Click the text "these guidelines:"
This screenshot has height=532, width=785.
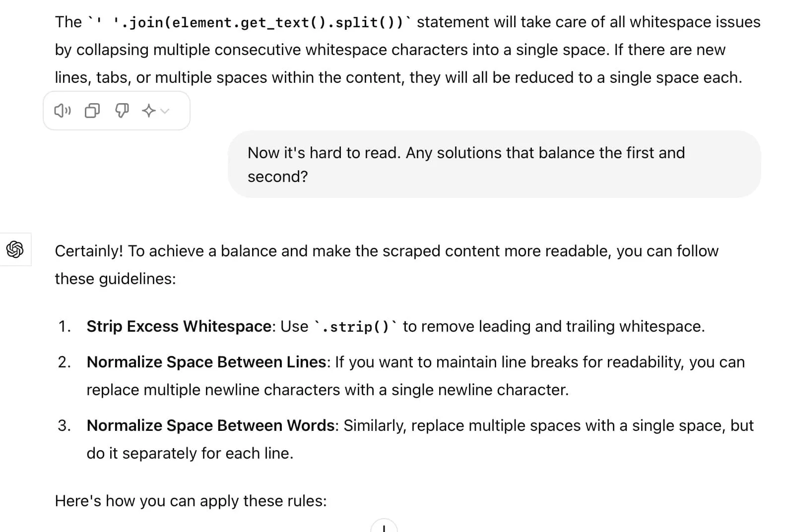[x=115, y=279]
